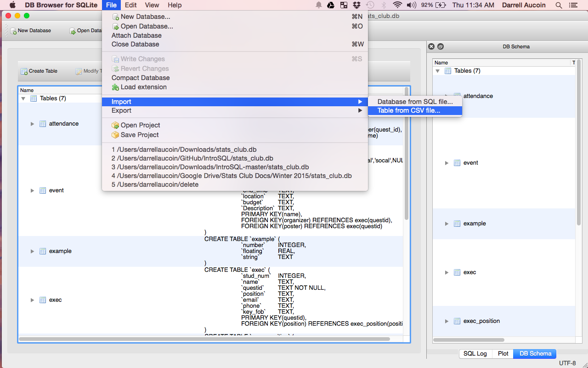Click the Create Table icon
Image resolution: width=588 pixels, height=368 pixels.
pos(24,71)
